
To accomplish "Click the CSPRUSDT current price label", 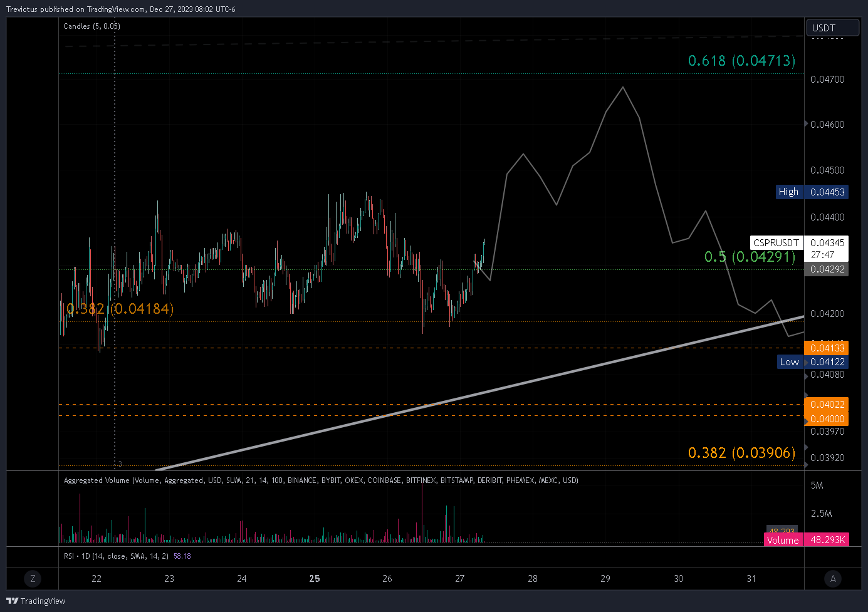I will [x=799, y=248].
